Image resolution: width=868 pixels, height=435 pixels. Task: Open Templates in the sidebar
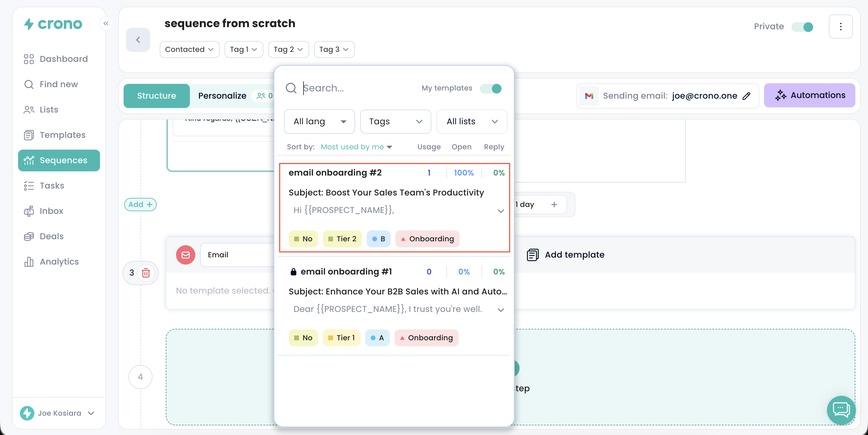62,135
